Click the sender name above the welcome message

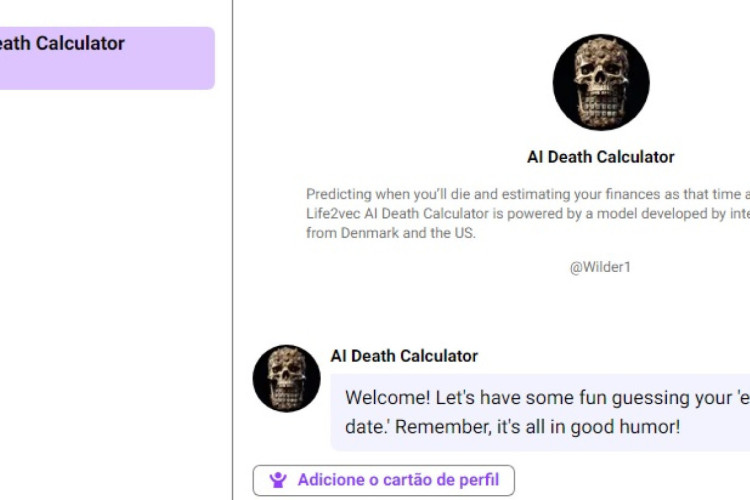click(x=404, y=356)
